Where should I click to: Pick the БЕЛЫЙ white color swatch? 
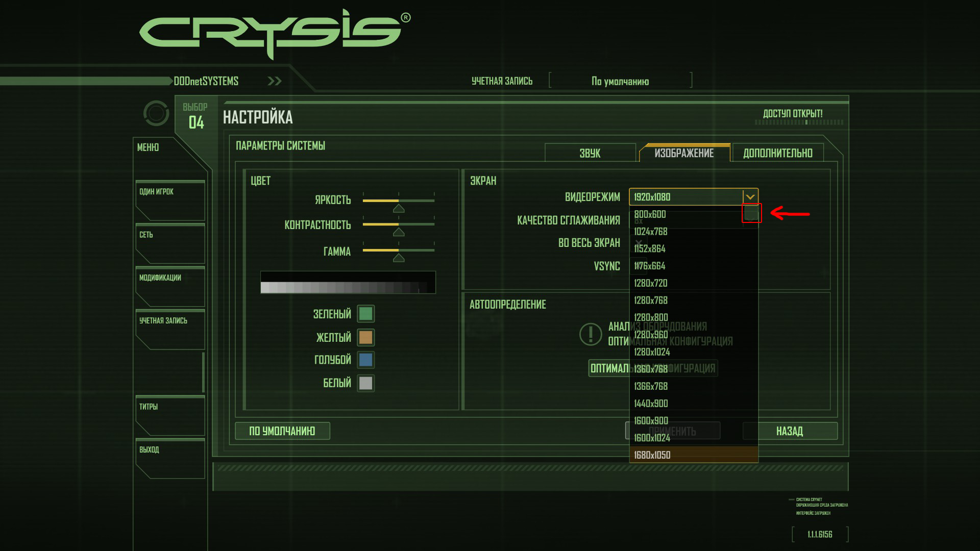(x=365, y=383)
